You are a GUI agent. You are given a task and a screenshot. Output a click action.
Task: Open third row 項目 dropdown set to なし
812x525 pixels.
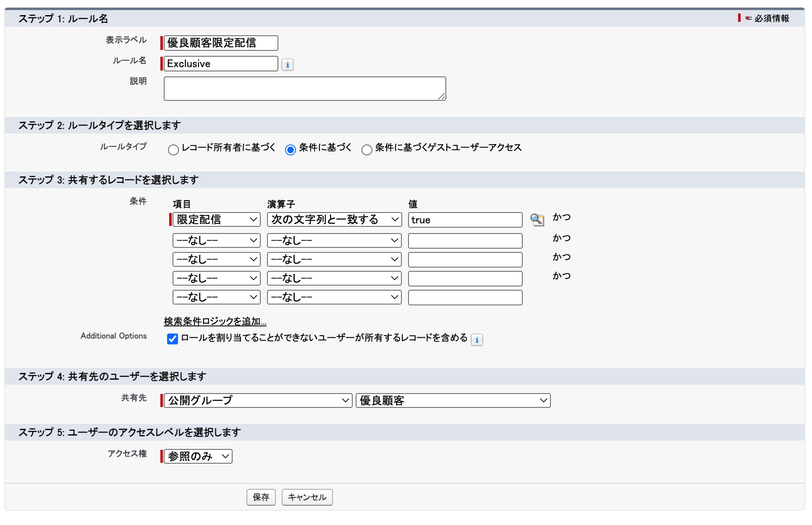tap(217, 260)
